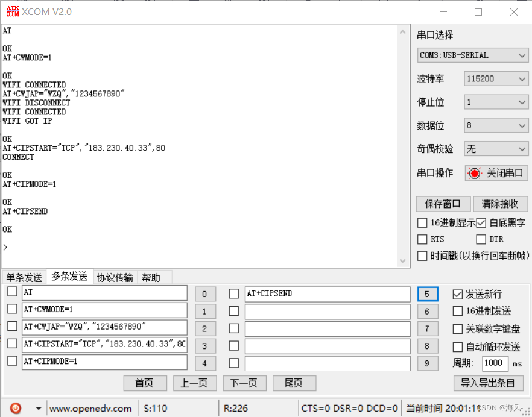Screen dimensions: 532x417
Task: Switch to the 单条发送 tab
Action: [x=24, y=277]
